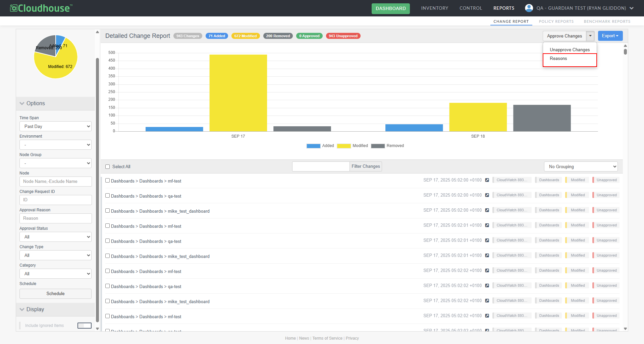Click Approve Changes dropdown caret
This screenshot has height=344, width=644.
[x=590, y=36]
